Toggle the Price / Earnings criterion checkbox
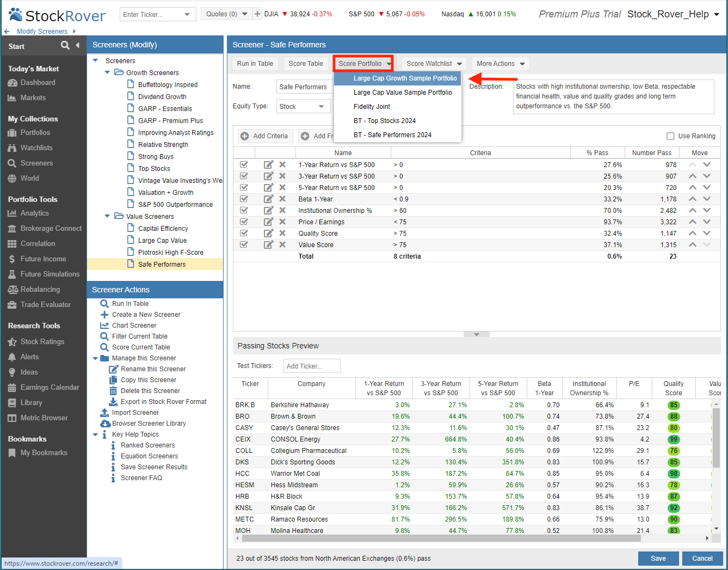The height and width of the screenshot is (570, 728). [x=244, y=222]
